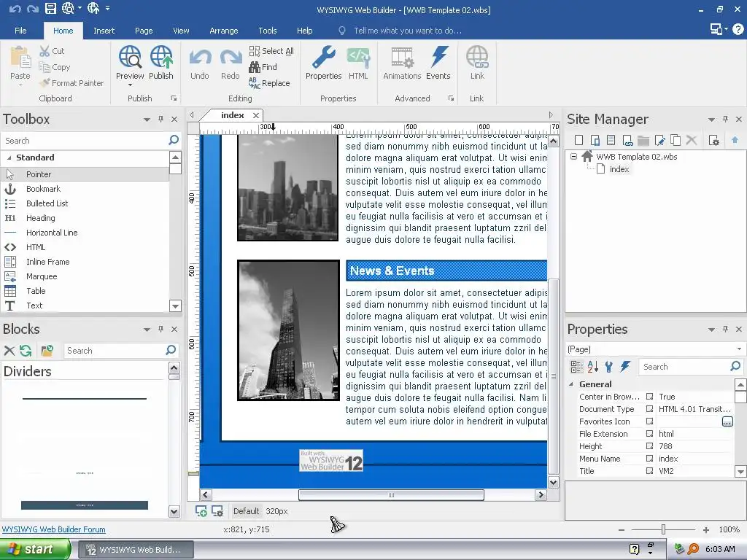
Task: Open the Blocks panel options arrow
Action: coord(147,330)
